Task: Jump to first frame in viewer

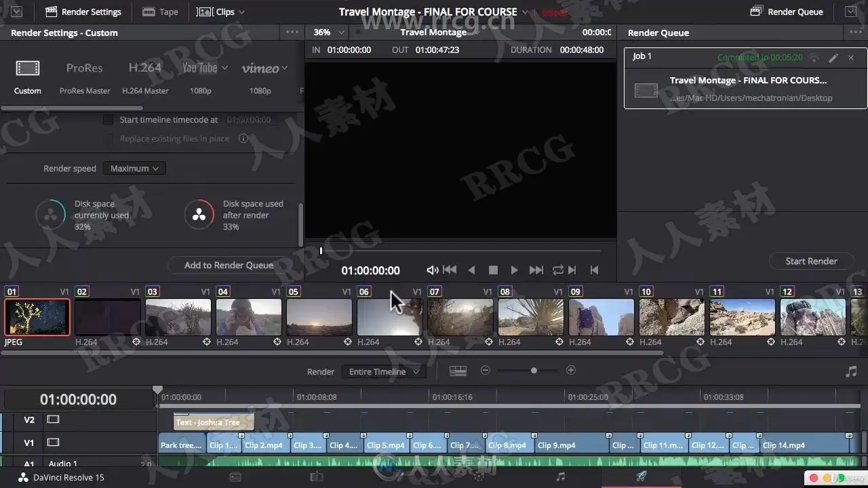Action: (x=450, y=270)
